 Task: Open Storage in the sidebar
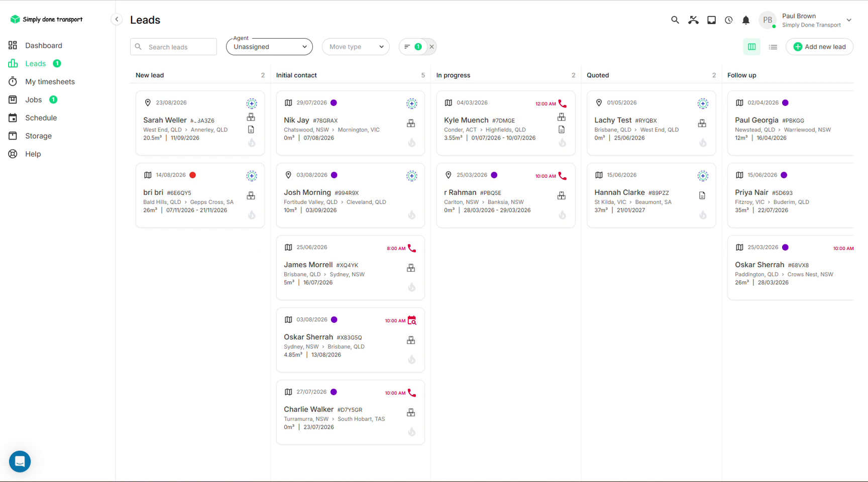(38, 136)
